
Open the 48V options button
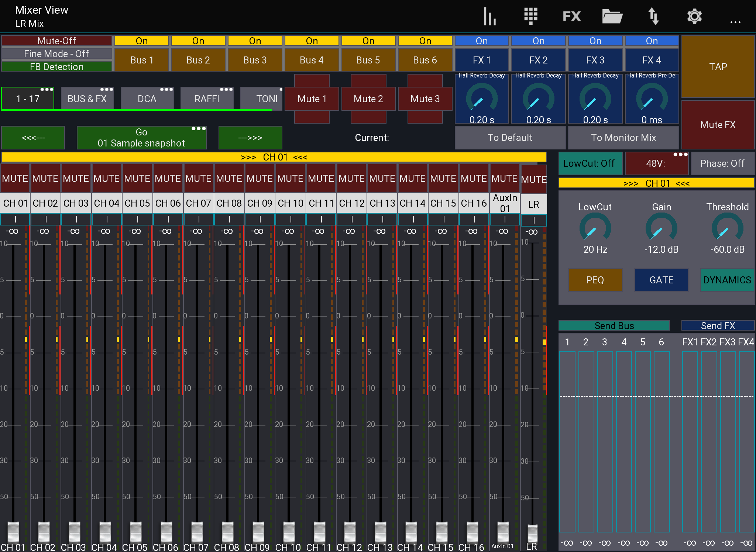(x=656, y=163)
